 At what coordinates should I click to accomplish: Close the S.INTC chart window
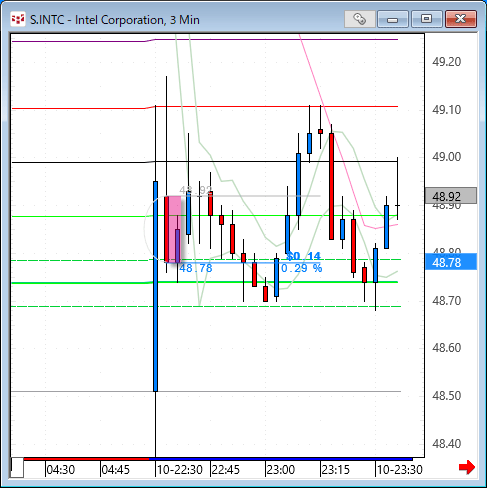point(461,19)
